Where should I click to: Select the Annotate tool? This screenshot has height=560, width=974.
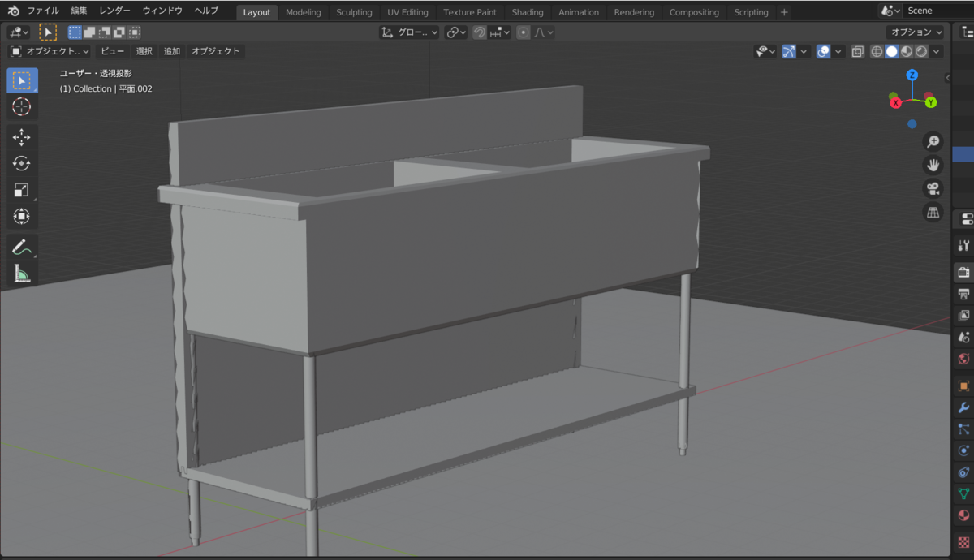[x=22, y=247]
